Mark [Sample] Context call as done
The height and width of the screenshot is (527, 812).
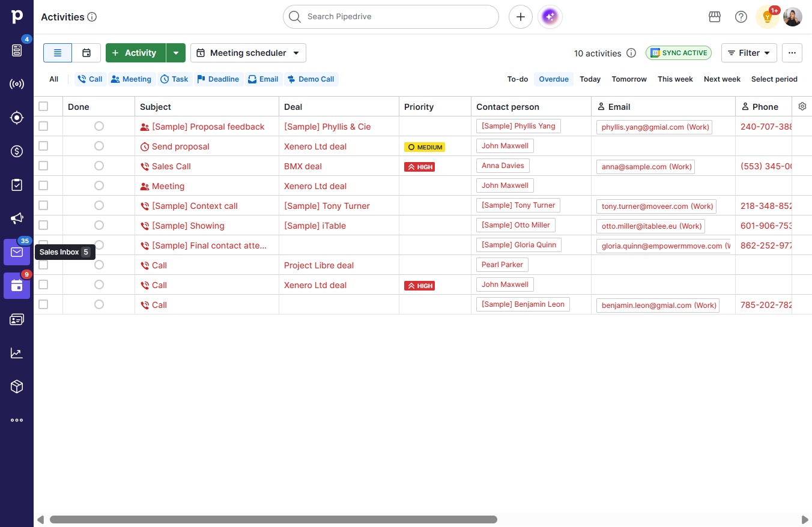coord(99,205)
